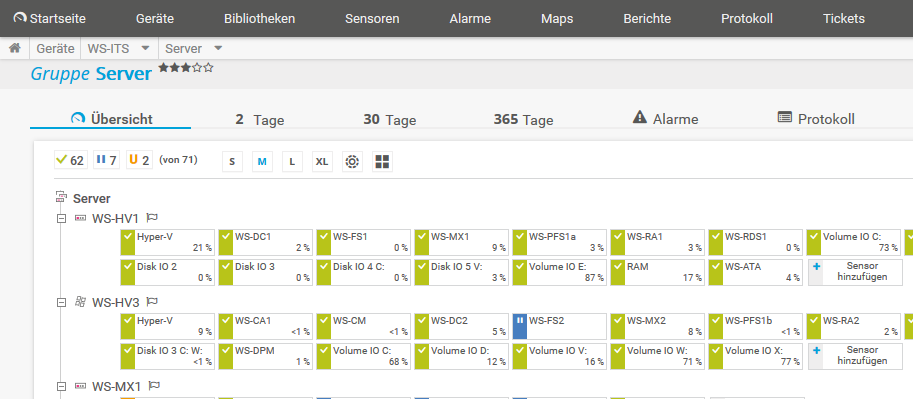This screenshot has width=913, height=399.
Task: Open the WS-ITS breadcrumb dropdown arrow
Action: pos(146,48)
